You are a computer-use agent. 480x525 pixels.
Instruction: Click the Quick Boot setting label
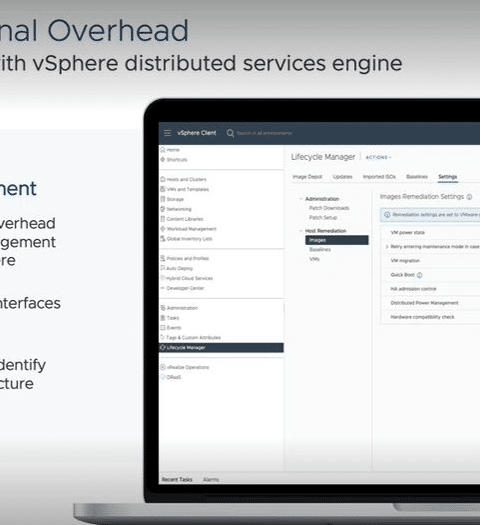402,275
